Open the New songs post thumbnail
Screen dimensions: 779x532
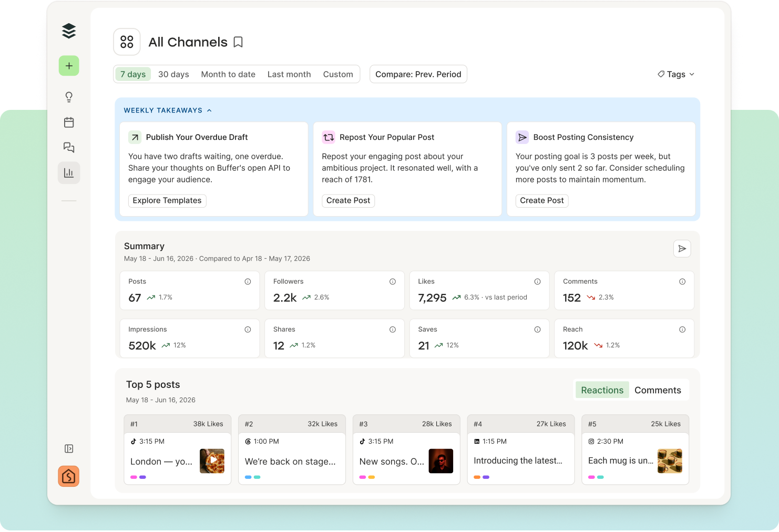(441, 461)
